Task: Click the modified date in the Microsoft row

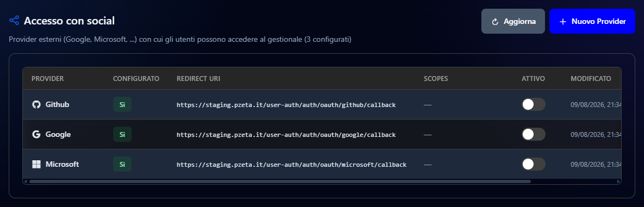Action: click(596, 165)
